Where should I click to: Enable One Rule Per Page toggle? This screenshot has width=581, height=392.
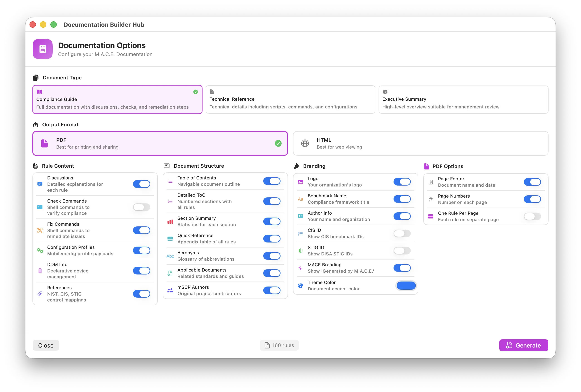(532, 216)
